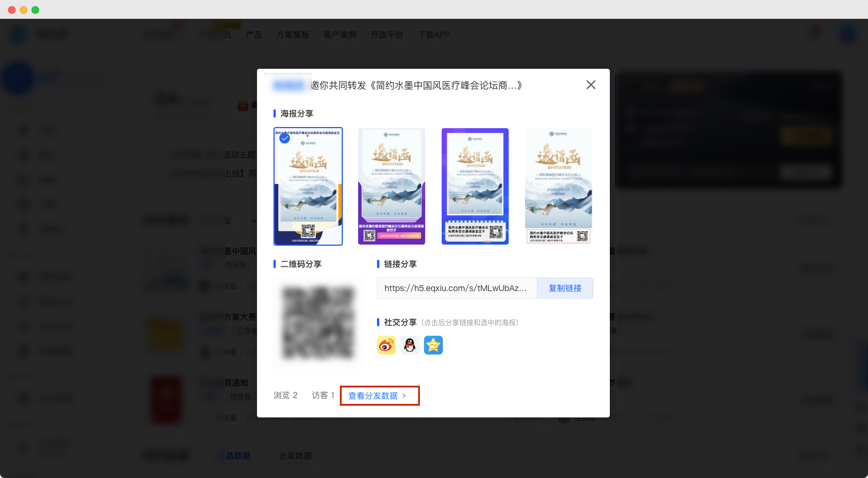Click the 海报分享 section heading
The image size is (868, 478).
click(297, 113)
